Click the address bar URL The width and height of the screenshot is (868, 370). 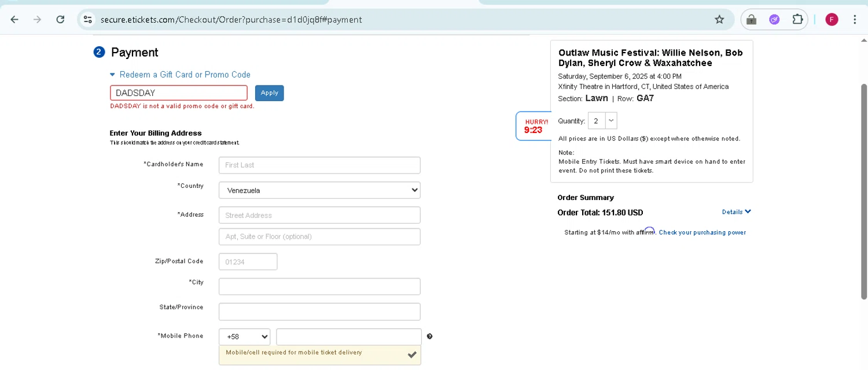coord(231,20)
